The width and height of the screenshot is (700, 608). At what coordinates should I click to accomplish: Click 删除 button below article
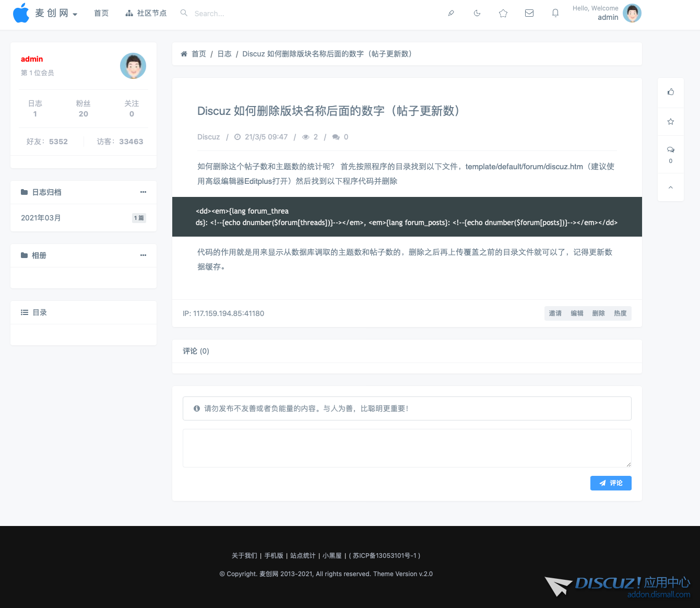coord(599,313)
